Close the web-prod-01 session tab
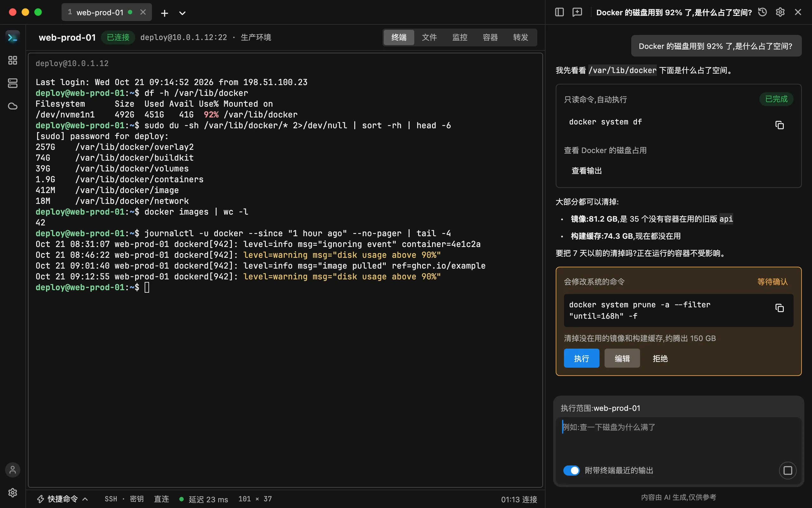812x508 pixels. click(143, 12)
